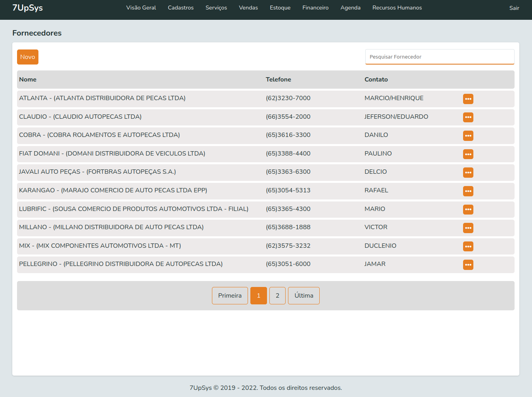Viewport: 532px width, 397px height.
Task: Select phone number (66)3554-2000
Action: pyautogui.click(x=288, y=117)
